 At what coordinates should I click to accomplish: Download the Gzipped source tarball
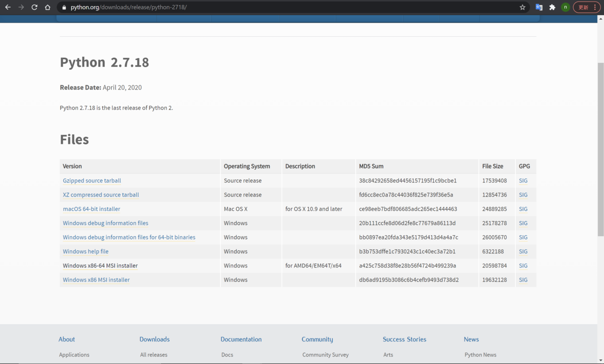(92, 180)
